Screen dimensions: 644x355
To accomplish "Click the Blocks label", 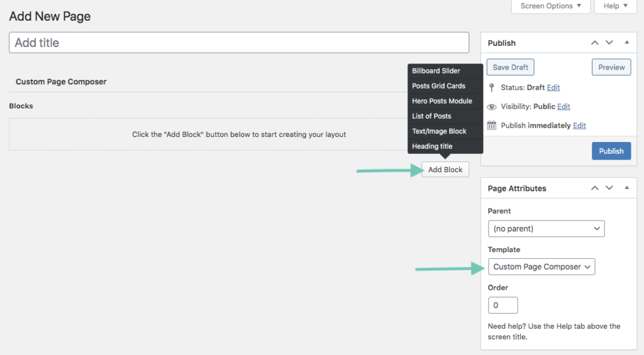I will (x=21, y=106).
